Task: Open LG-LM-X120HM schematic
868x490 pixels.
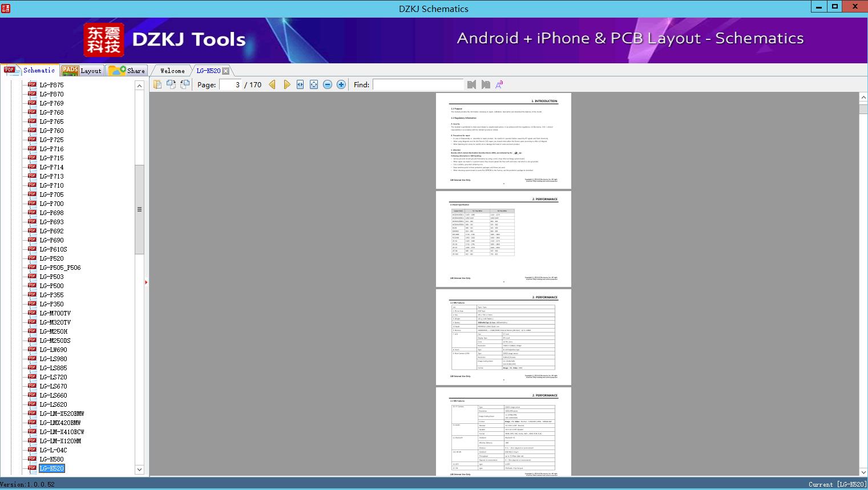Action: pyautogui.click(x=60, y=441)
